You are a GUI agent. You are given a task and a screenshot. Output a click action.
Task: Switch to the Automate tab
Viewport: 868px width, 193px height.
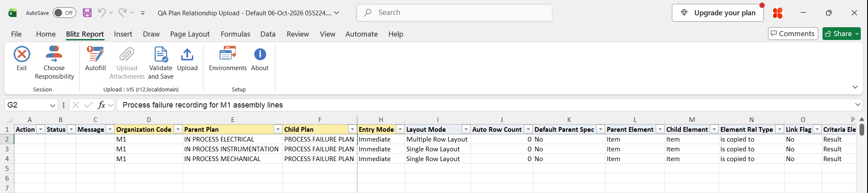pos(362,34)
